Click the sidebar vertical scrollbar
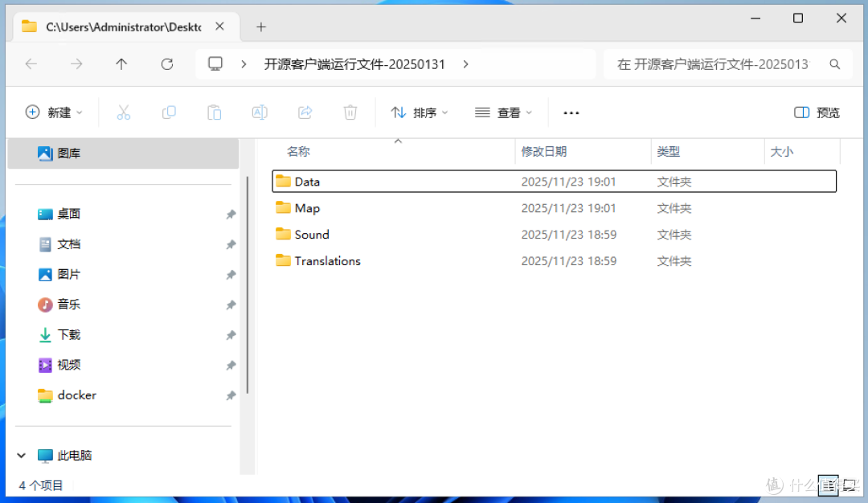Screen dimensions: 868x503 click(248, 285)
